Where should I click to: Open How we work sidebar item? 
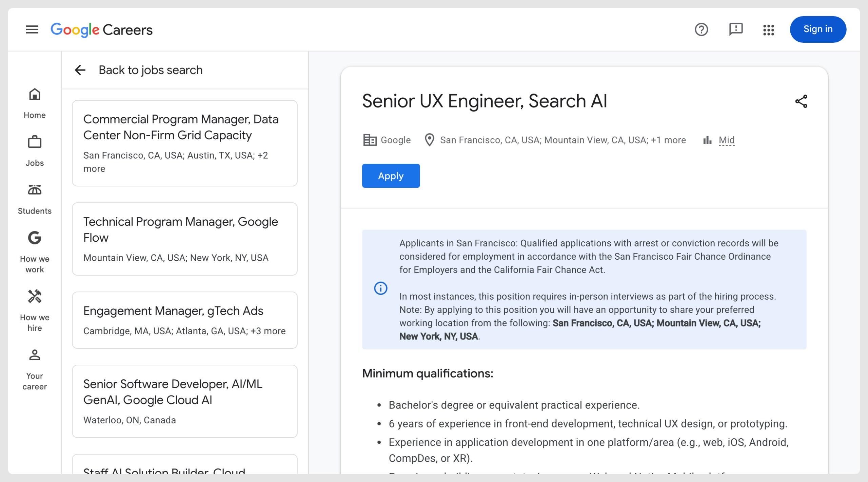35,252
